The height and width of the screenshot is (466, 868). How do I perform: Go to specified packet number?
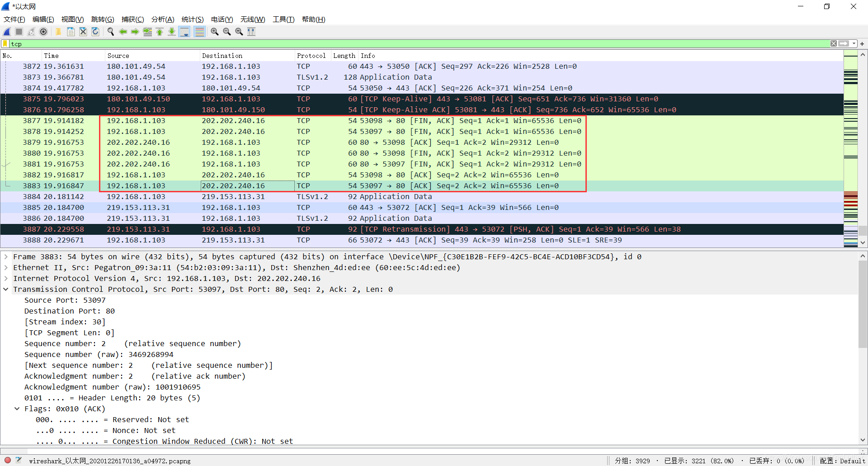pos(147,32)
